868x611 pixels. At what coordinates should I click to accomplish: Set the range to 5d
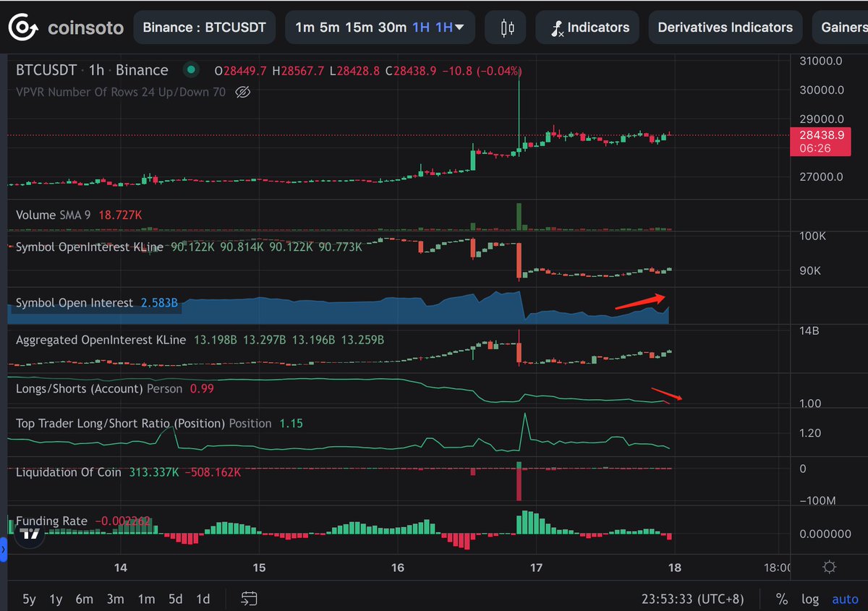tap(176, 599)
